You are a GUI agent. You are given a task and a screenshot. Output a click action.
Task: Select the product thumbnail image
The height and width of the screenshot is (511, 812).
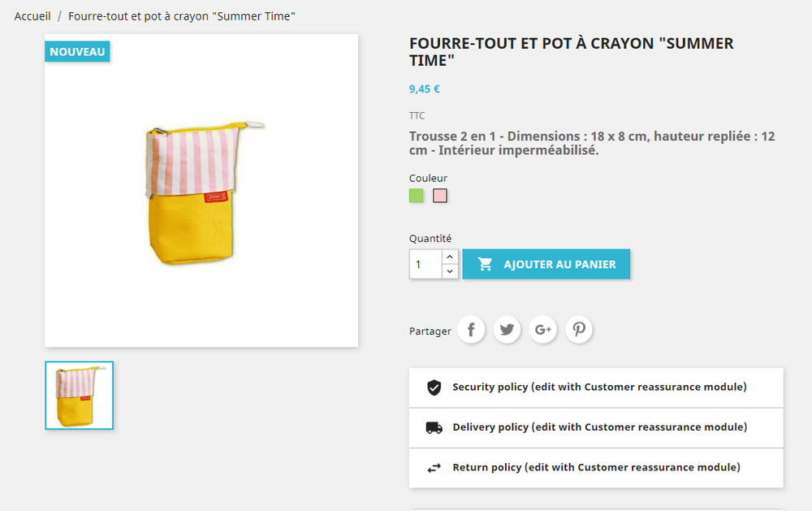80,396
